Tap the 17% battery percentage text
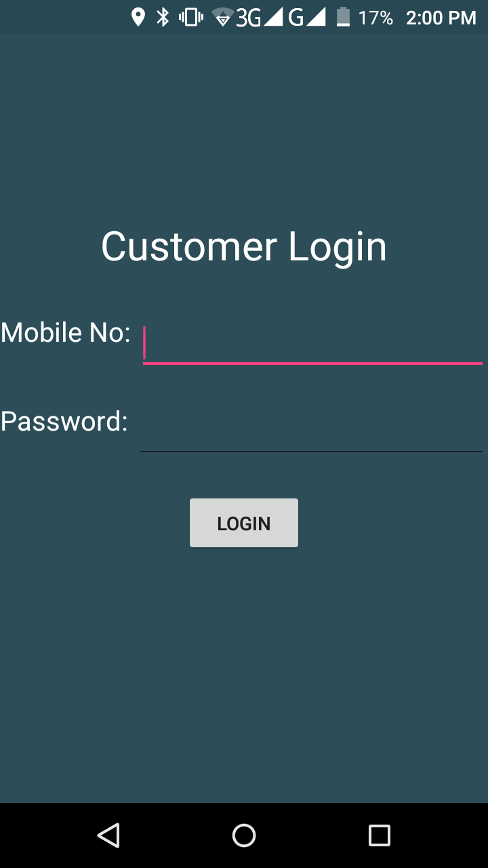This screenshot has width=488, height=868. coord(375,18)
